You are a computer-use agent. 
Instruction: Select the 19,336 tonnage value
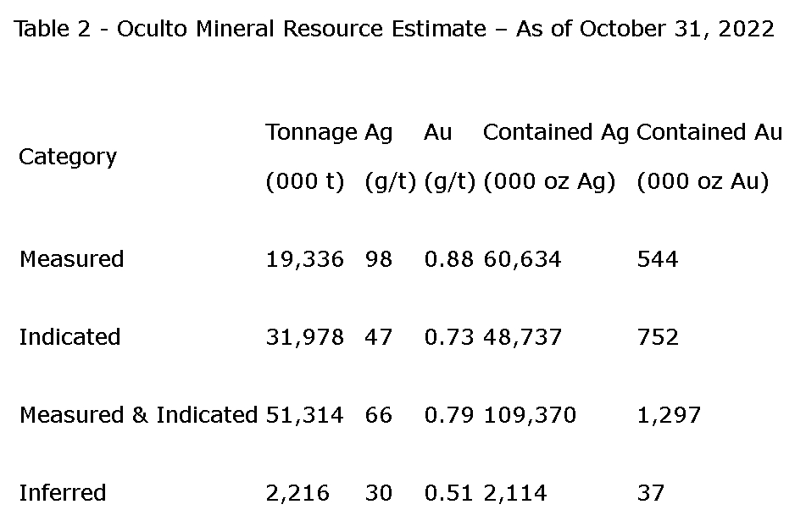coord(304,259)
